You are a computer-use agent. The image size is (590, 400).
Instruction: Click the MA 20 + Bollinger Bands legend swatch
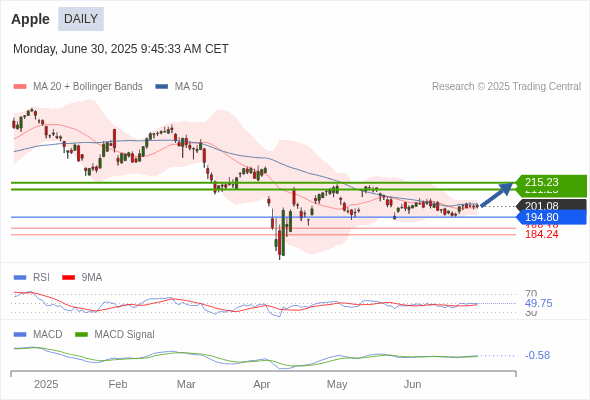20,87
